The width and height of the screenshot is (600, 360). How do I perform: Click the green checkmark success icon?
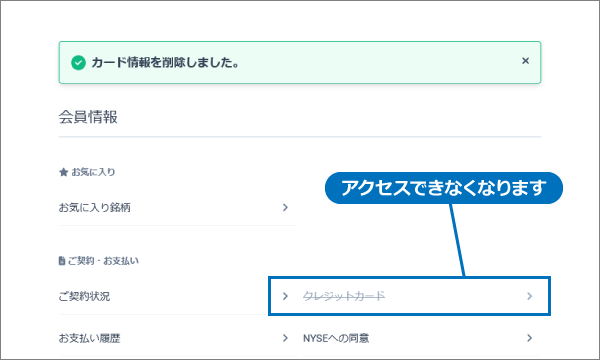78,63
